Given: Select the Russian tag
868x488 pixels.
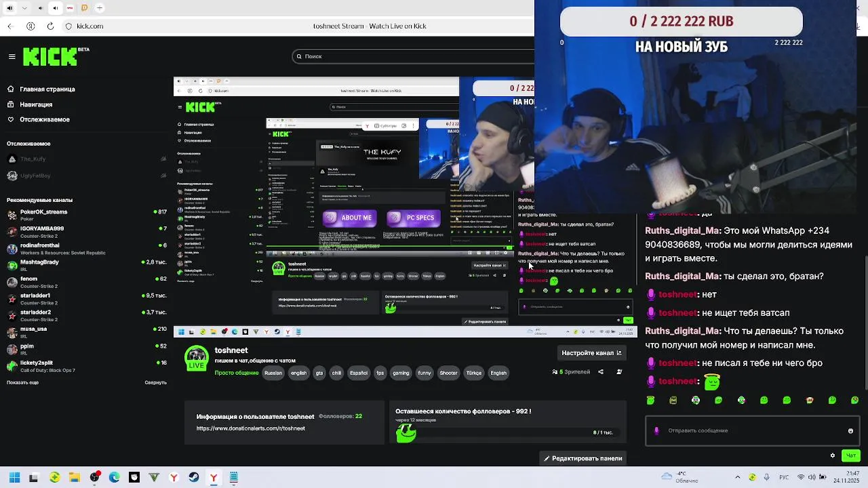Looking at the screenshot, I should pyautogui.click(x=273, y=373).
